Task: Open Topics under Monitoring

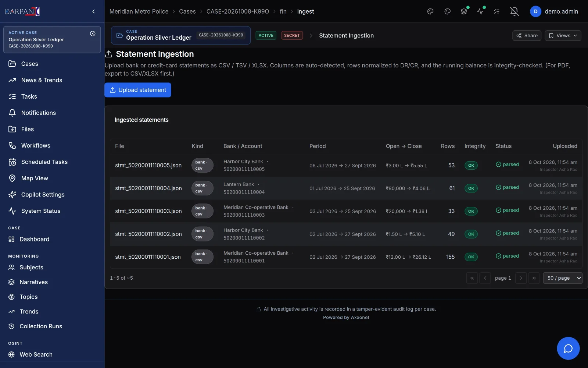Action: click(x=52, y=297)
